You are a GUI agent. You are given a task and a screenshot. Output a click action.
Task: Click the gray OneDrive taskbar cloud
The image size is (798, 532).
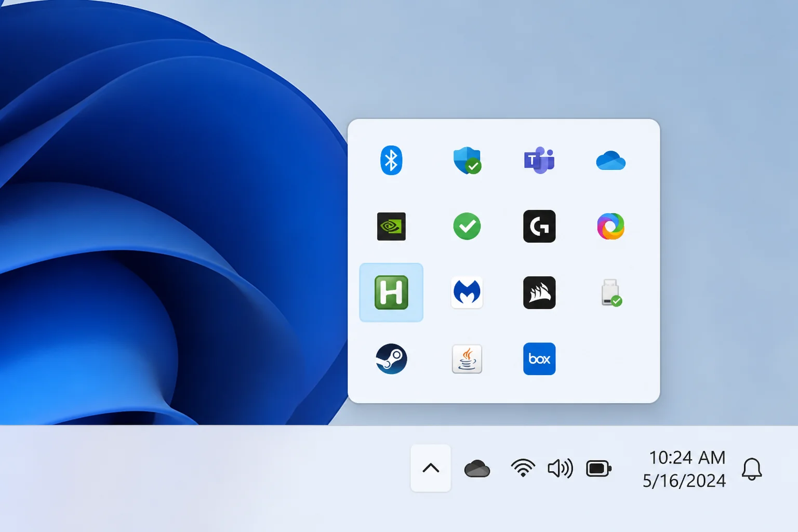(477, 469)
